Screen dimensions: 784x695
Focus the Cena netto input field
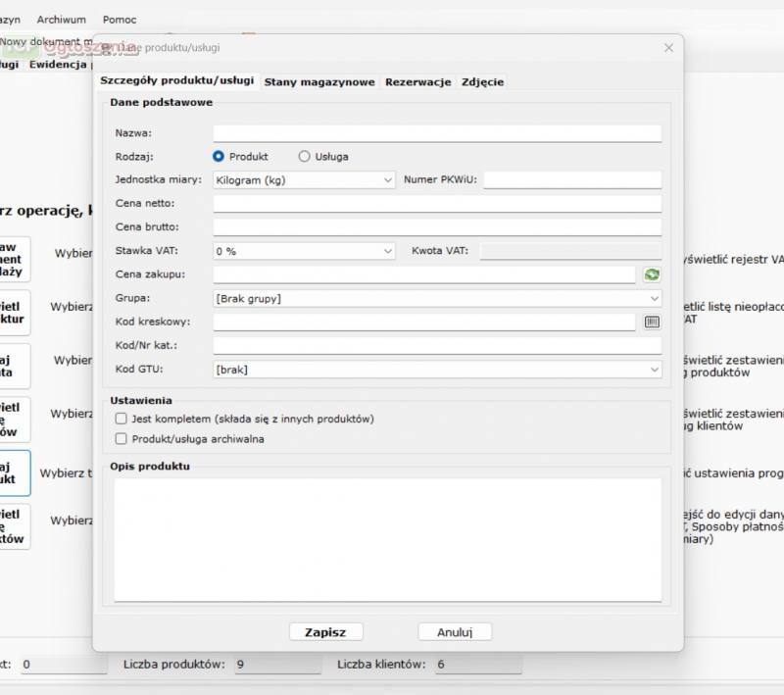coord(437,204)
